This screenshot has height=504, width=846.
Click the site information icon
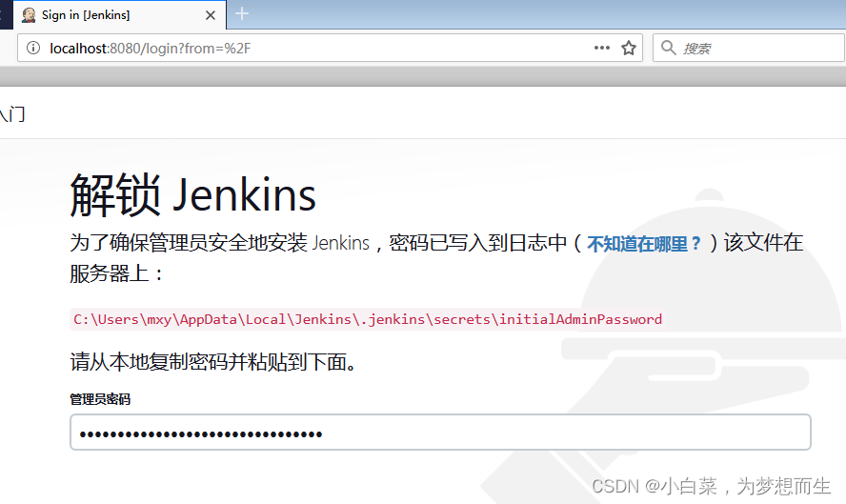tap(33, 48)
